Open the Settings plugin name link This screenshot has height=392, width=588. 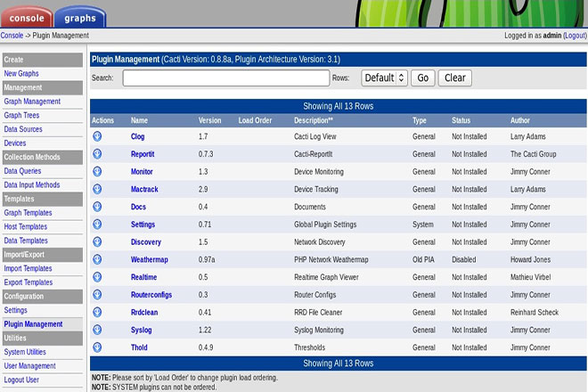click(x=143, y=225)
